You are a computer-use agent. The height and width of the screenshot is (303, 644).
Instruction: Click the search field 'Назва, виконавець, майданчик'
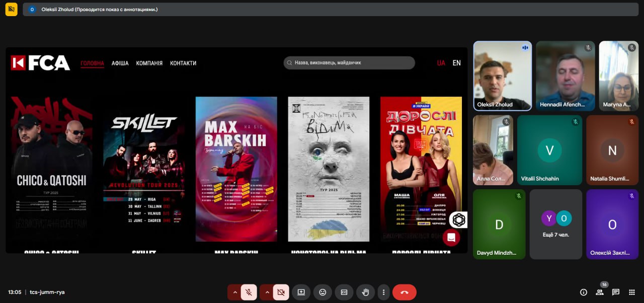(x=349, y=63)
